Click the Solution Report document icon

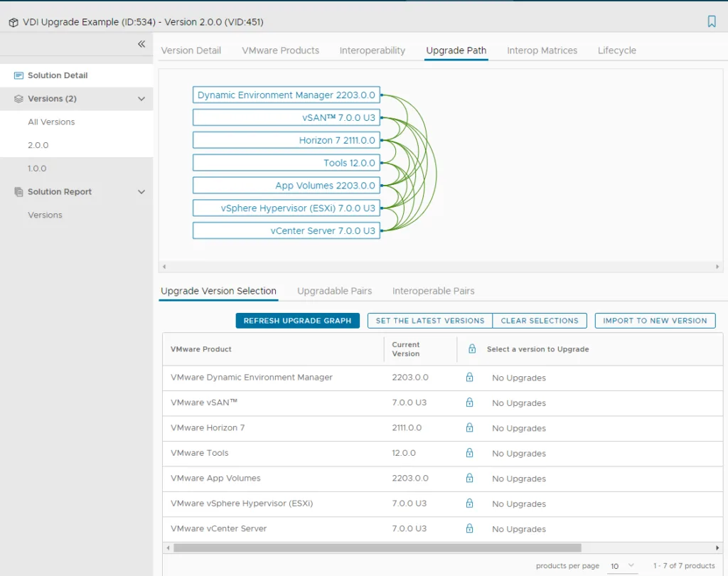click(x=18, y=192)
